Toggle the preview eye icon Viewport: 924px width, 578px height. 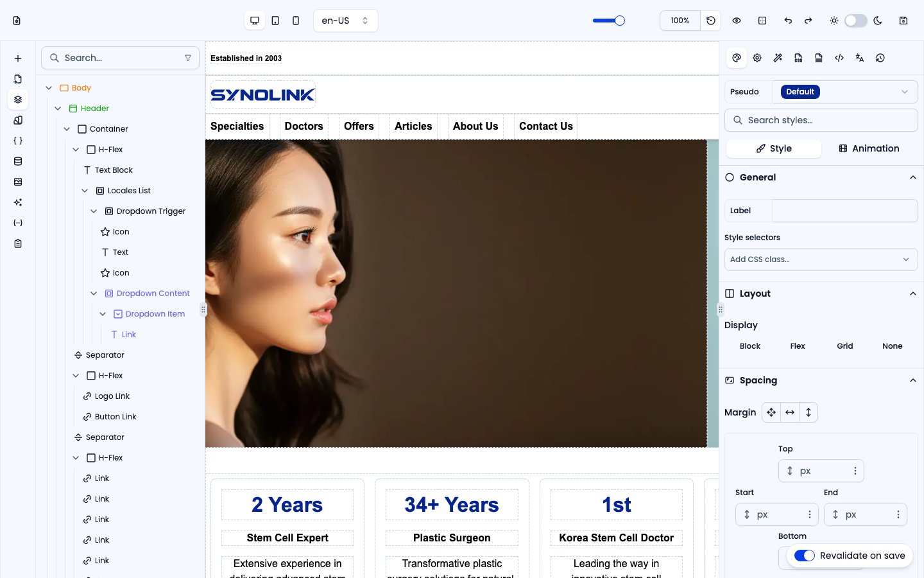737,21
